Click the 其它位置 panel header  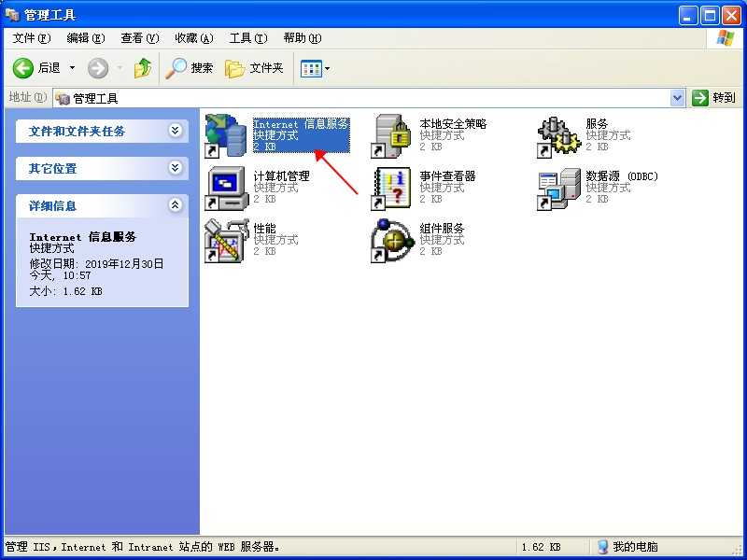coord(102,168)
